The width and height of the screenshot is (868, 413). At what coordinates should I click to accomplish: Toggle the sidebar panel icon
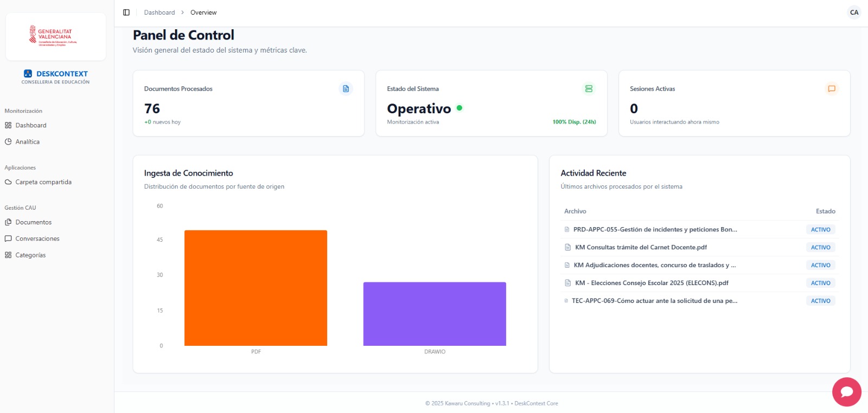click(126, 12)
